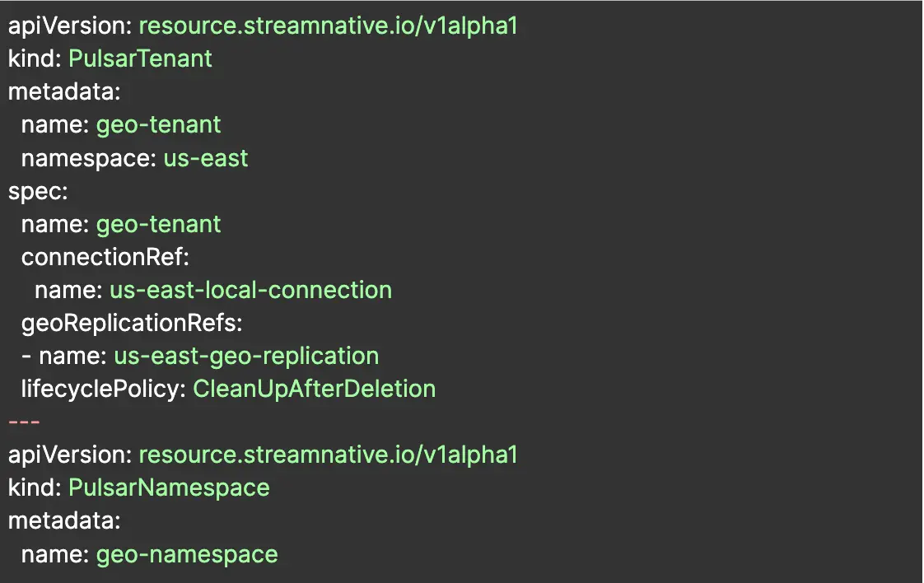Click the red --- document separator
This screenshot has height=583, width=924.
click(24, 422)
